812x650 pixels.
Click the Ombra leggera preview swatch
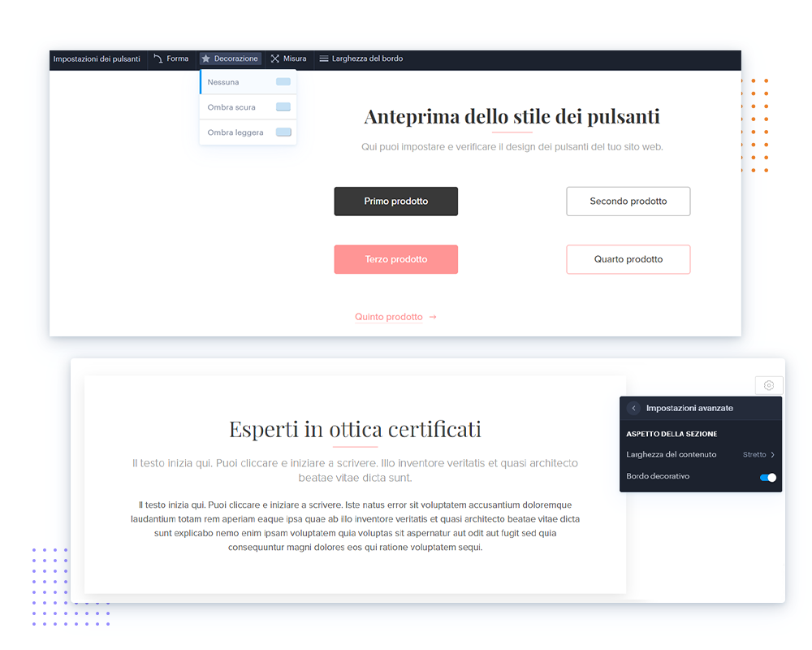[x=283, y=132]
